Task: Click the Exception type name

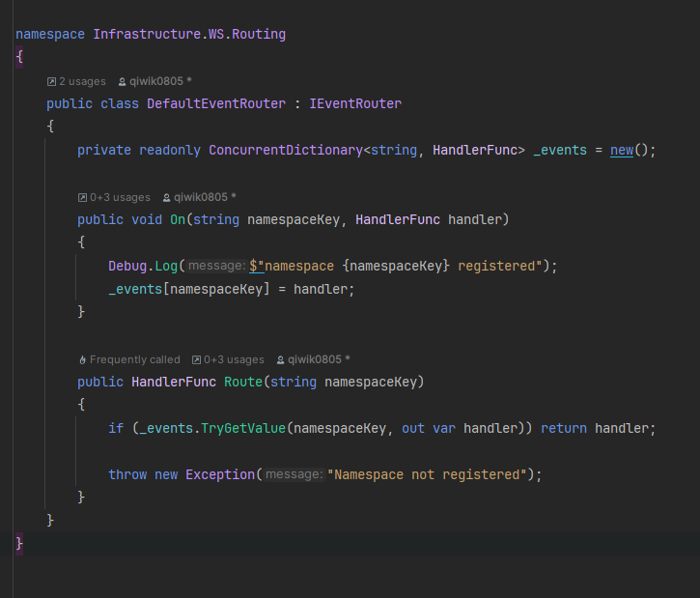Action: pyautogui.click(x=220, y=474)
